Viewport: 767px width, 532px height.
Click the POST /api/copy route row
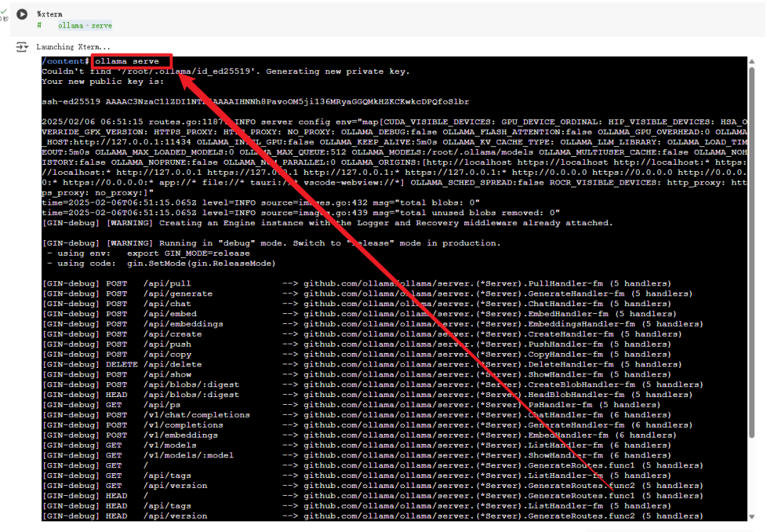coord(357,354)
